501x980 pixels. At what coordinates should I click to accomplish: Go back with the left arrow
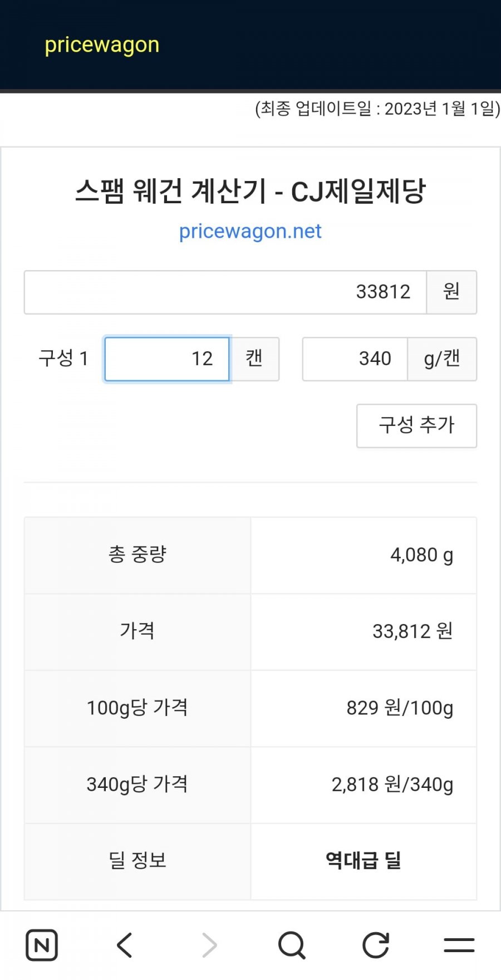pyautogui.click(x=125, y=945)
